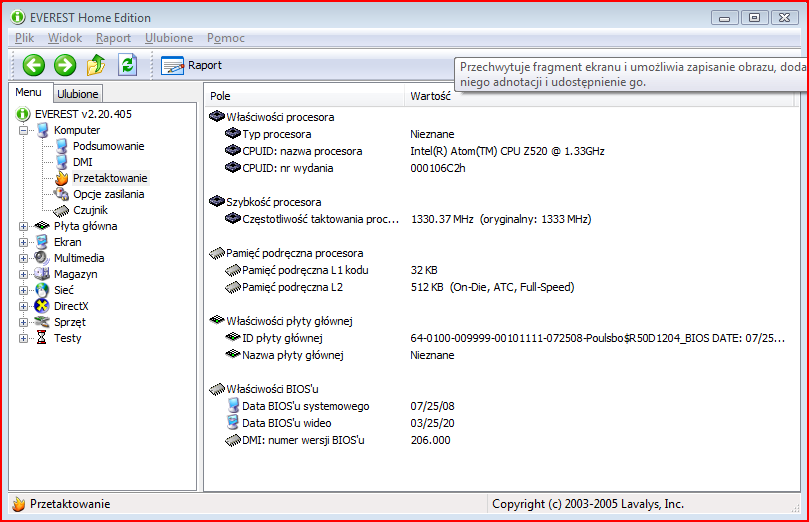Open the Ulubione menu in menu bar
This screenshot has width=809, height=522.
(x=169, y=38)
